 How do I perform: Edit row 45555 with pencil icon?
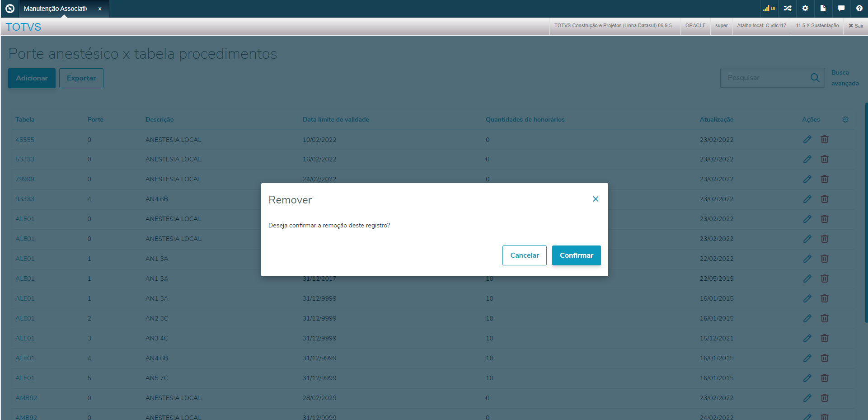[807, 140]
